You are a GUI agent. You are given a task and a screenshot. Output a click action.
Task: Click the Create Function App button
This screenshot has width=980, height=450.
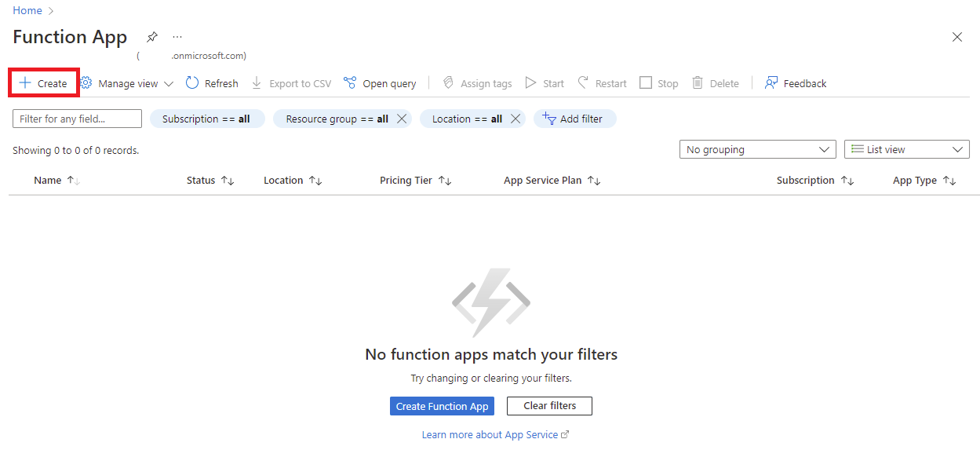[x=442, y=406]
